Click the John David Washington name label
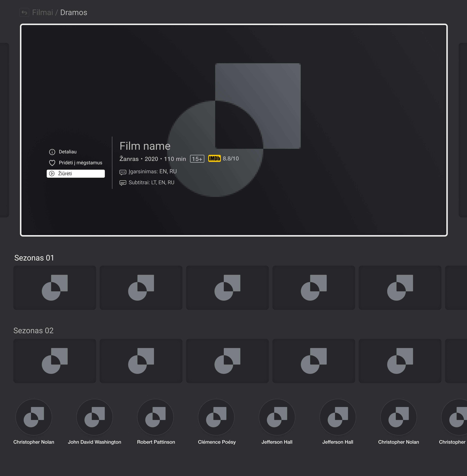 pyautogui.click(x=95, y=442)
